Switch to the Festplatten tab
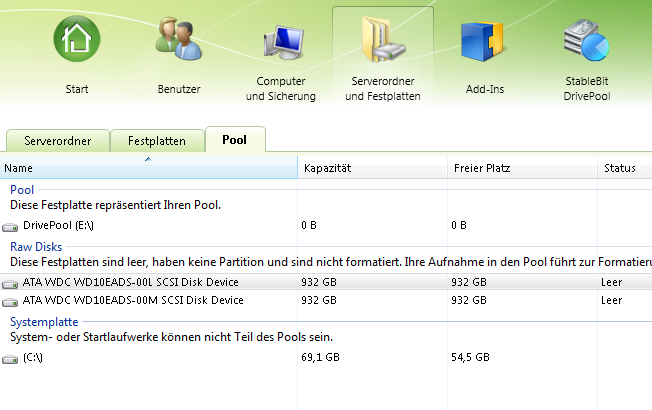 [157, 141]
